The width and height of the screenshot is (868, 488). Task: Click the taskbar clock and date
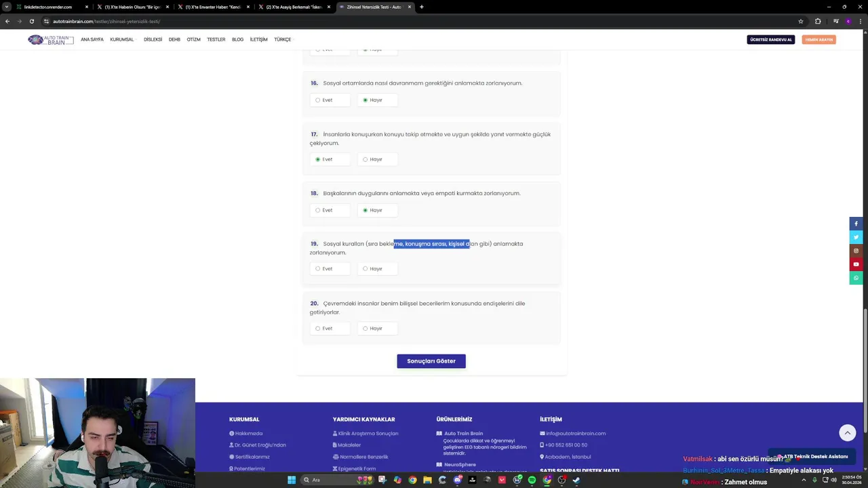(852, 480)
